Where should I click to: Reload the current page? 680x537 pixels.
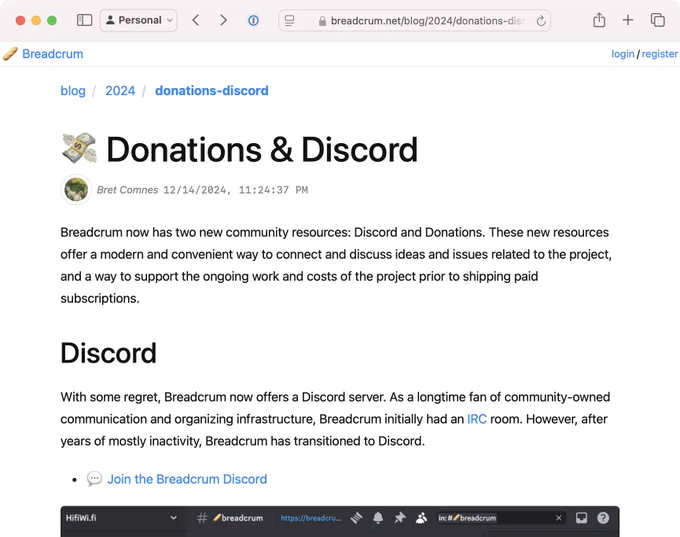tap(541, 21)
